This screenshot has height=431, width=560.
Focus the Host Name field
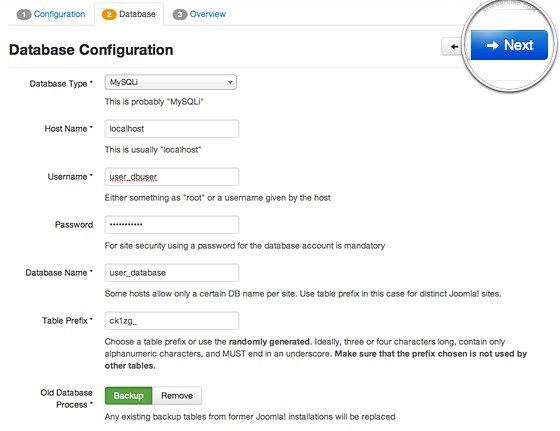point(172,129)
